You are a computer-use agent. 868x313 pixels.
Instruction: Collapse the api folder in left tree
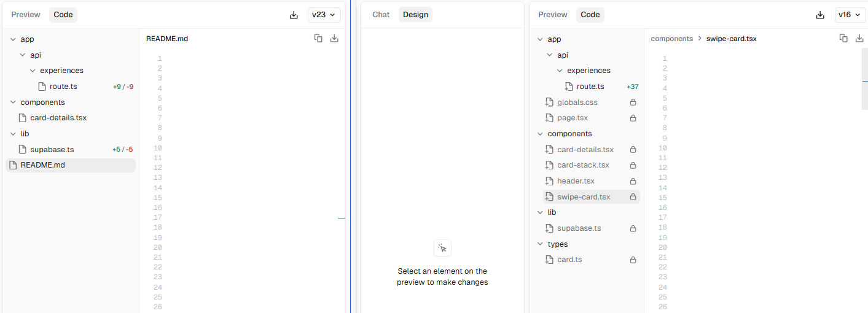tap(23, 55)
